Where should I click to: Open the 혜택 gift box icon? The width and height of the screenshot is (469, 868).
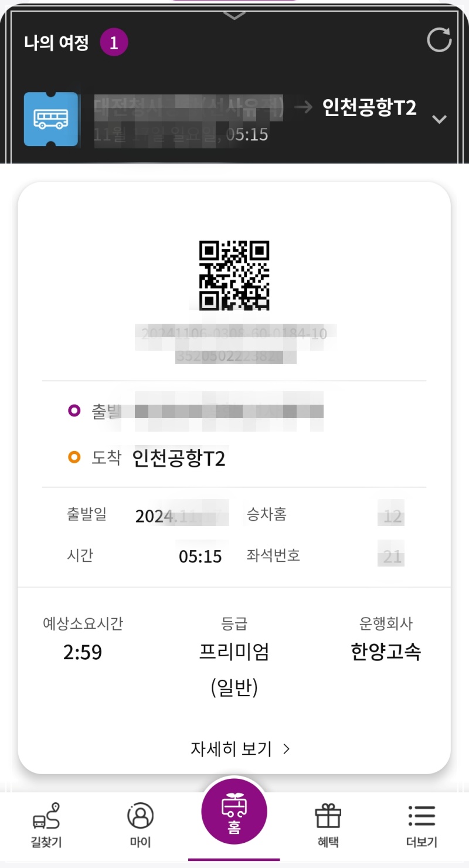tap(328, 816)
